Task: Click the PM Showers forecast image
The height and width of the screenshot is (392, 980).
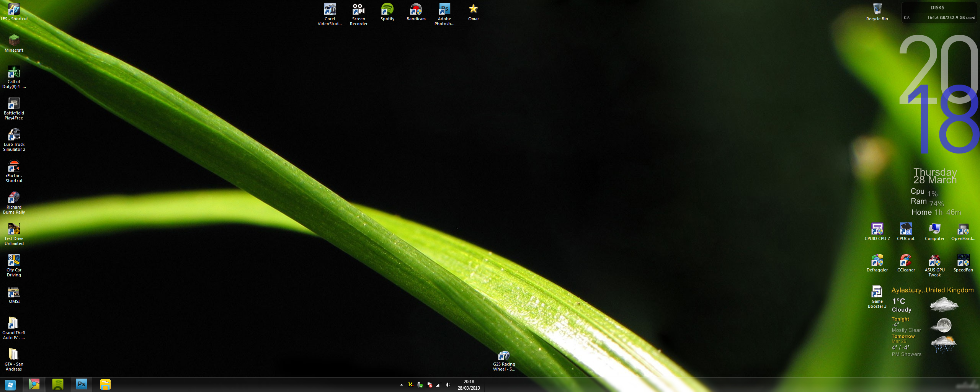Action: pyautogui.click(x=944, y=345)
